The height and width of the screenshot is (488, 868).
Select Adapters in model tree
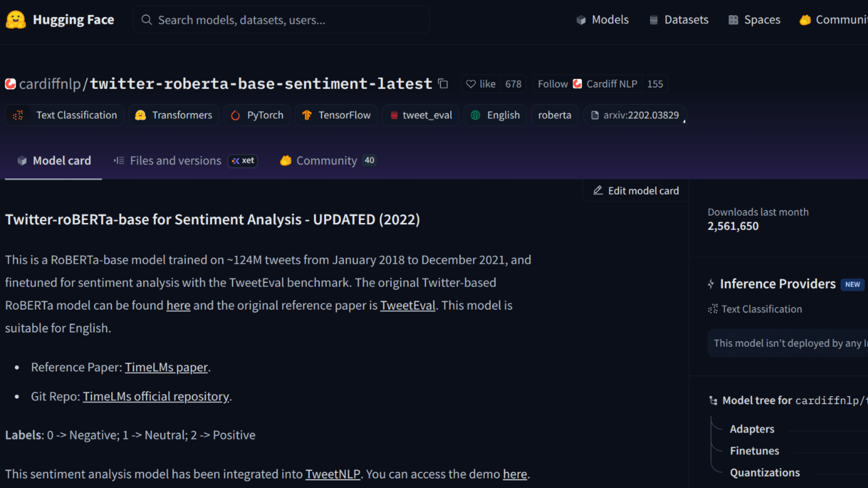point(752,429)
